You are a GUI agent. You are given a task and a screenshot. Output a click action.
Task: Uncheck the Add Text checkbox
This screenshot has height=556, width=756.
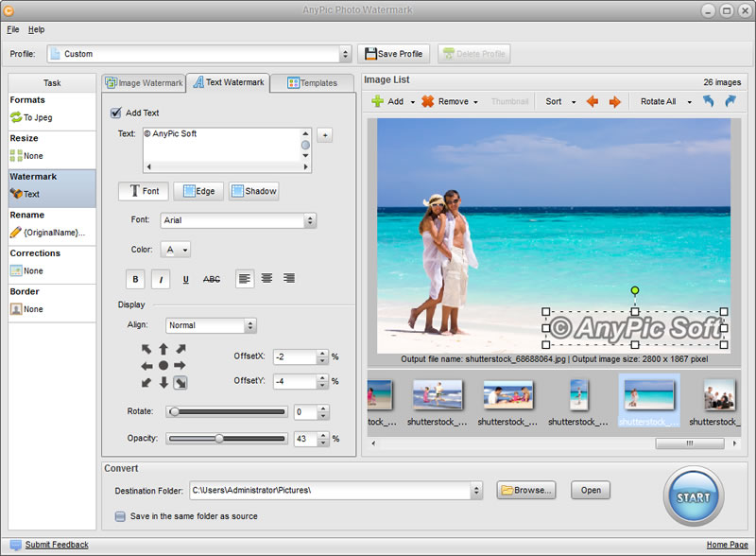(x=116, y=113)
